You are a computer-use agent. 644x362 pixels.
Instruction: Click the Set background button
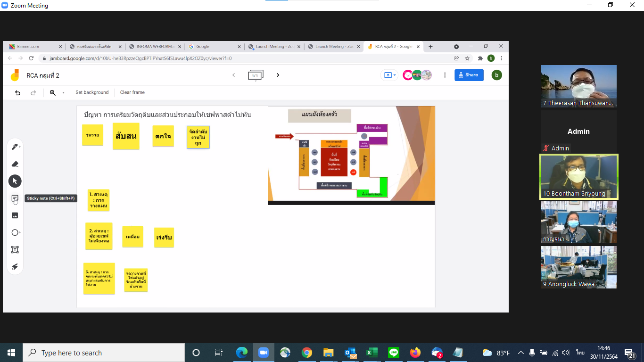92,92
